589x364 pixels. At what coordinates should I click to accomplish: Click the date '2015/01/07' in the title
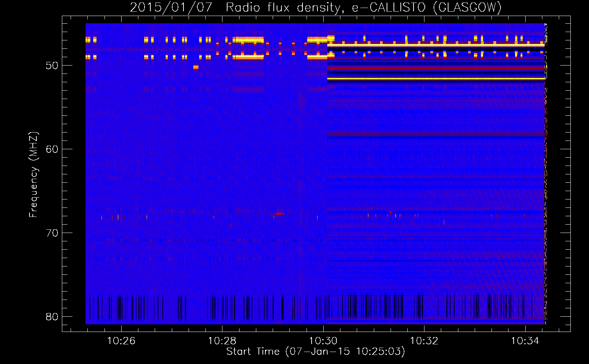171,7
